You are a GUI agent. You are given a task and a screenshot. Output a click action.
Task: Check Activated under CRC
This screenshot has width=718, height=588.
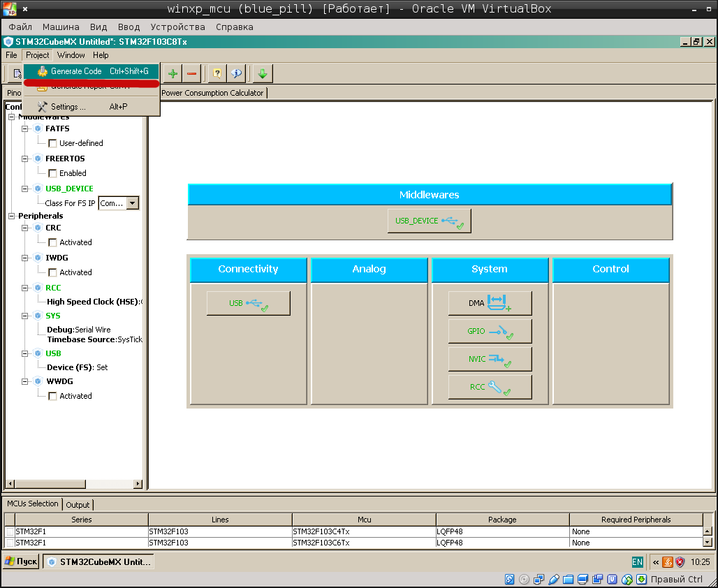(52, 243)
